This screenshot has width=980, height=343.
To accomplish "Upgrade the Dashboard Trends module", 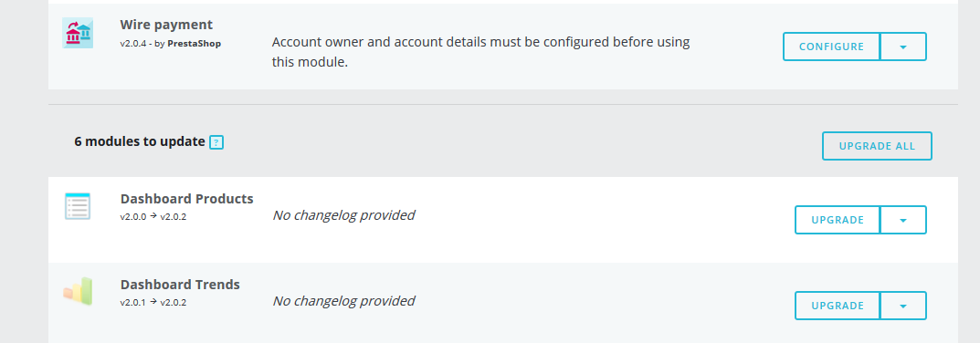I will click(838, 306).
